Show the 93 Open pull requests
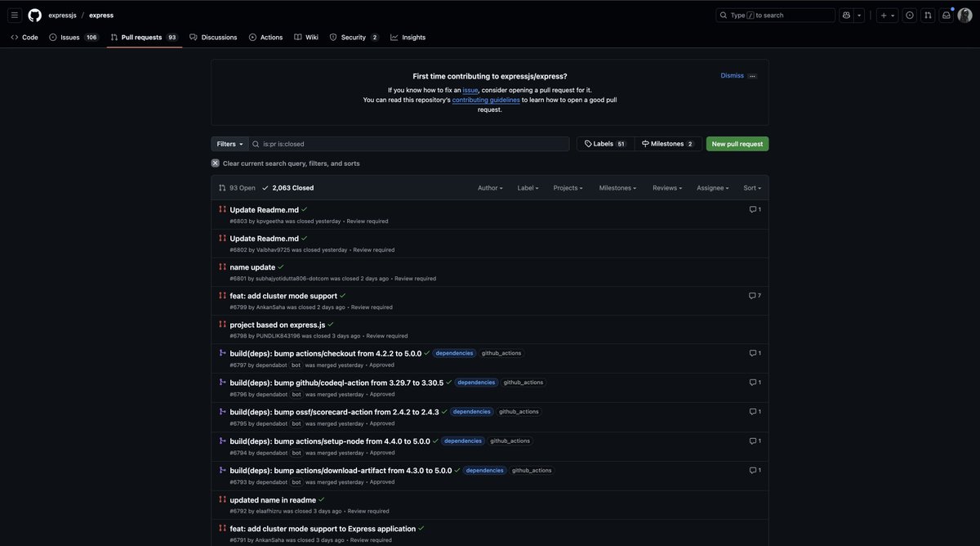The height and width of the screenshot is (546, 980). click(x=237, y=188)
